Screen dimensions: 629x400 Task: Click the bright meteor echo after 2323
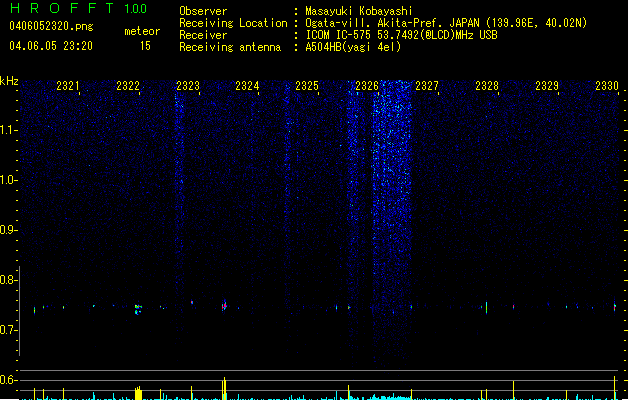(224, 306)
